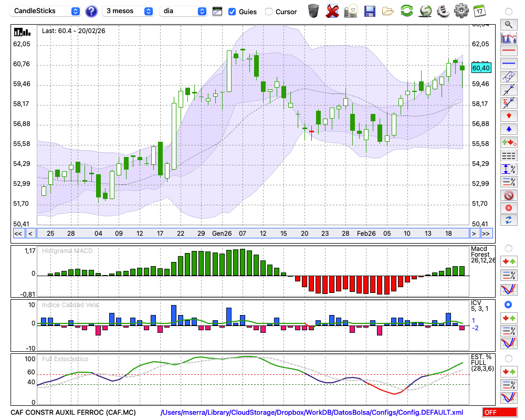
Task: Open the dia interval dropdown
Action: click(183, 11)
